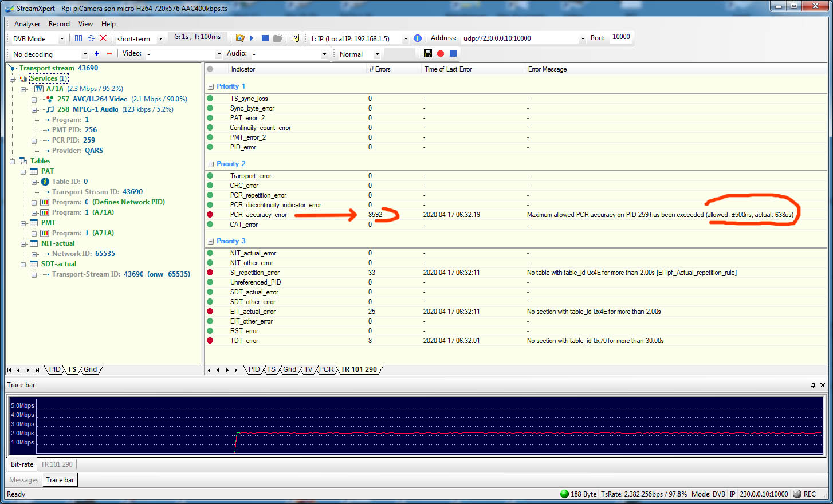
Task: Open the IP interface dropdown
Action: click(406, 39)
